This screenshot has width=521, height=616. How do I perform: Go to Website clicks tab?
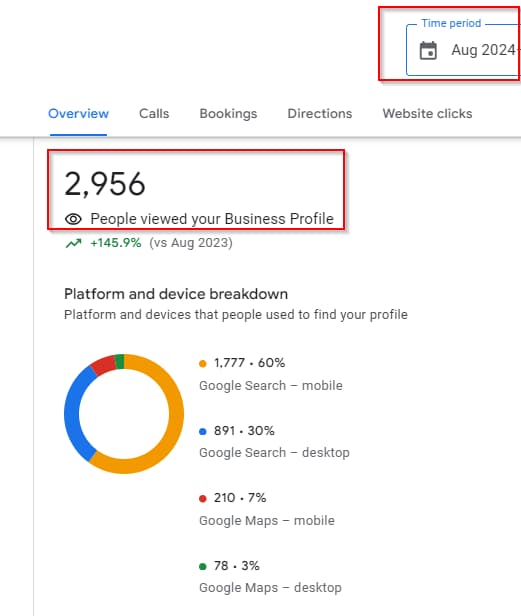[x=427, y=114]
